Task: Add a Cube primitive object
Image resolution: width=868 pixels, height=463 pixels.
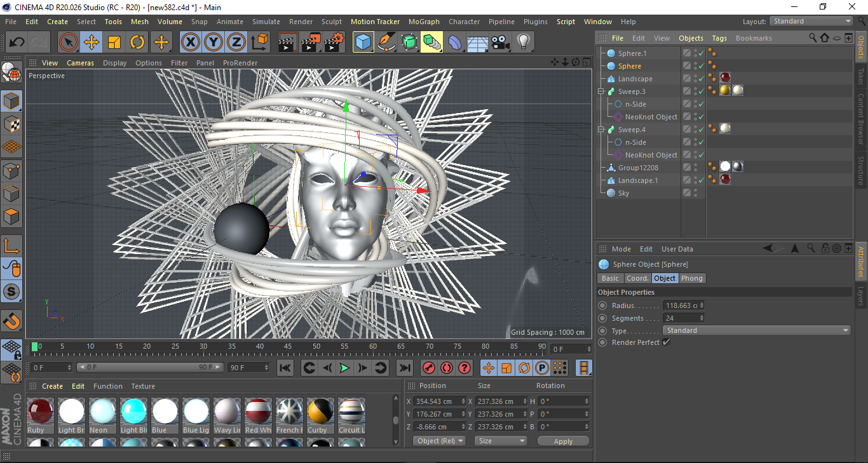Action: click(x=363, y=43)
